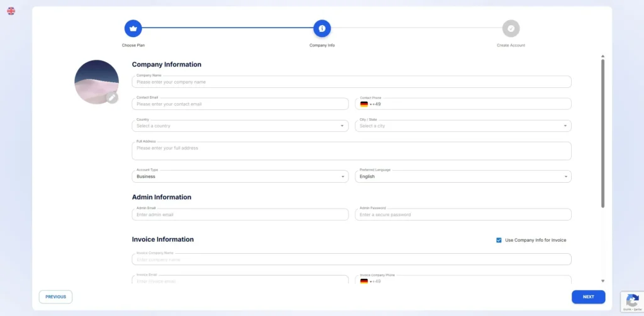The width and height of the screenshot is (644, 316).
Task: Focus the Company Name input field
Action: pyautogui.click(x=352, y=82)
